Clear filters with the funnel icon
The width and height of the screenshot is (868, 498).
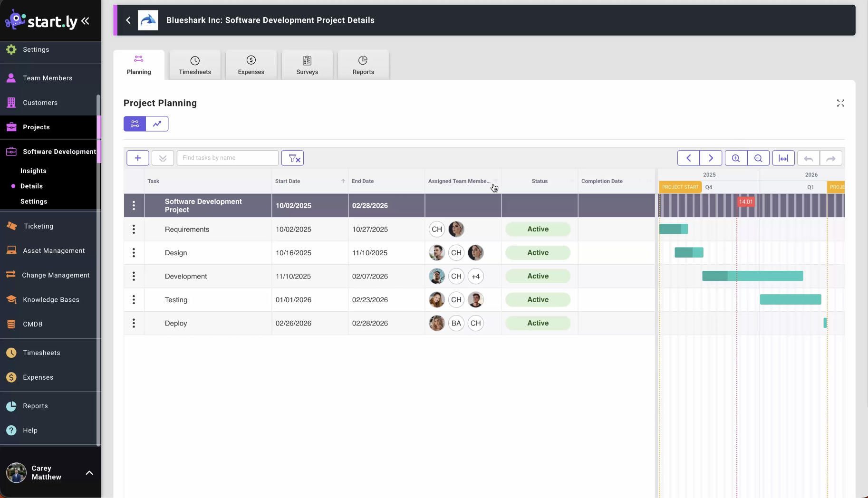tap(293, 158)
